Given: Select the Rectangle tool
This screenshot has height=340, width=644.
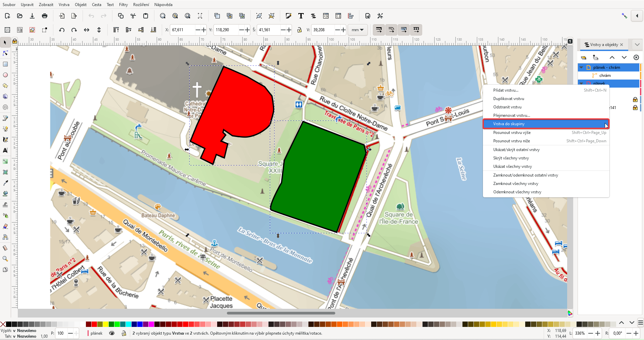Looking at the screenshot, I should pyautogui.click(x=5, y=64).
